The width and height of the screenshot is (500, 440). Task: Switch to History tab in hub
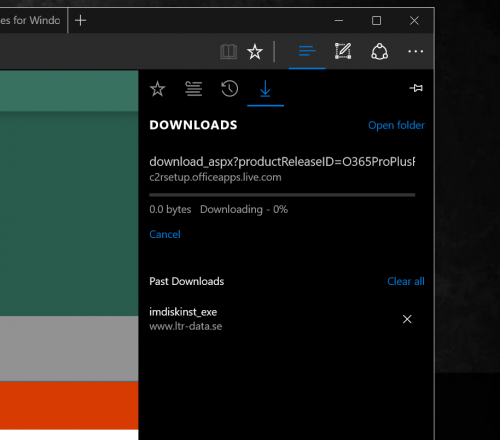(230, 89)
